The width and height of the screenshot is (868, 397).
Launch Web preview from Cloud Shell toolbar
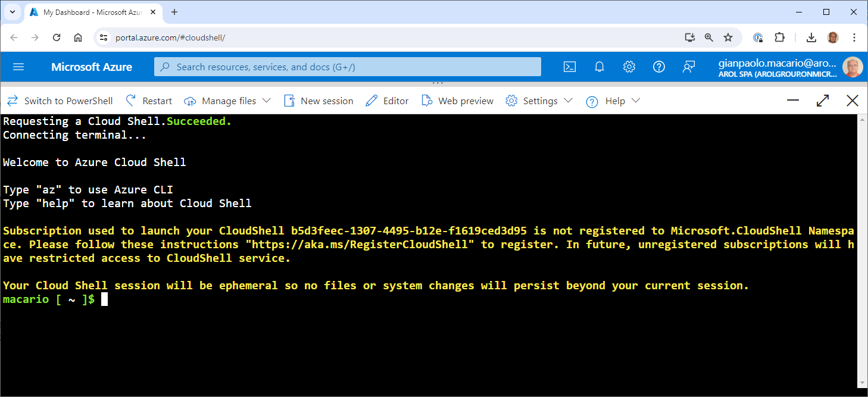pos(457,101)
